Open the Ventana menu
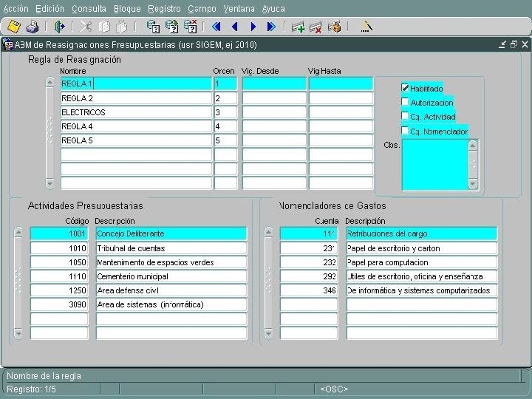 [x=239, y=8]
